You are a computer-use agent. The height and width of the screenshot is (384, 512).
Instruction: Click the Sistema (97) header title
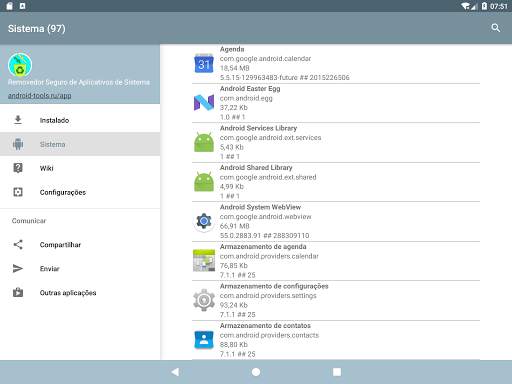(x=37, y=29)
